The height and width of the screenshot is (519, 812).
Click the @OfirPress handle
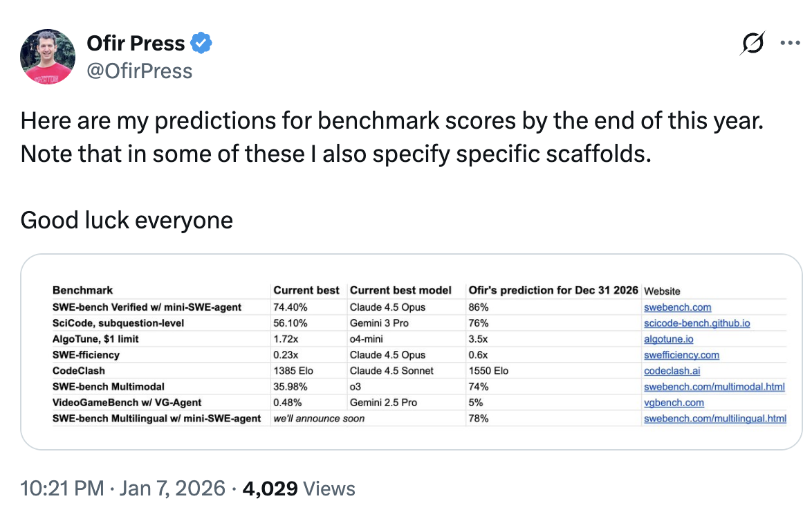coord(140,71)
